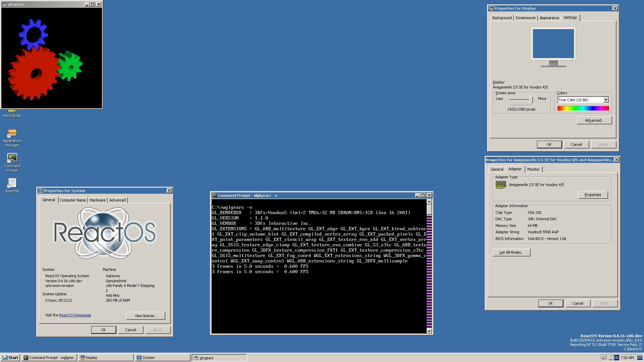This screenshot has height=362, width=644.
Task: Click the volume speaker tray icon
Action: pos(604,358)
